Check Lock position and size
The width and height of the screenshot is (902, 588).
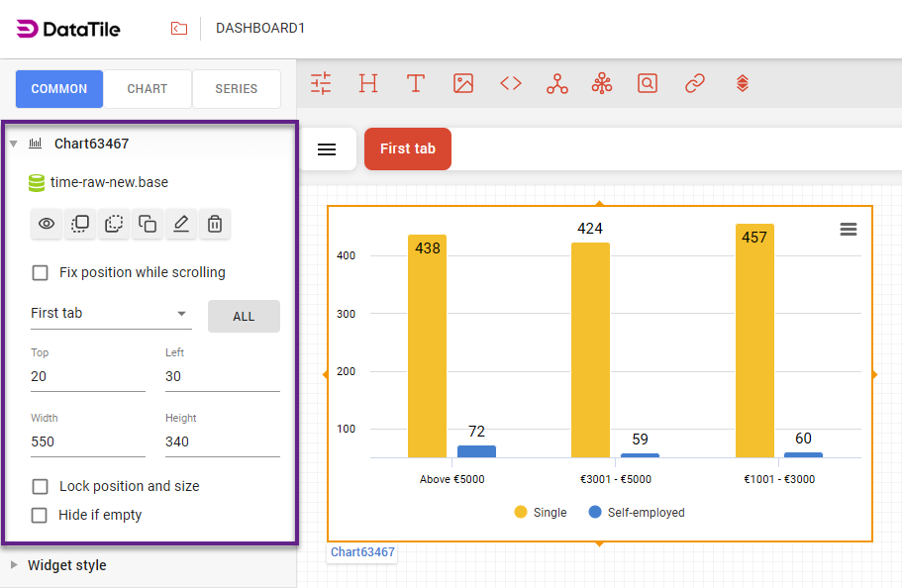coord(41,486)
